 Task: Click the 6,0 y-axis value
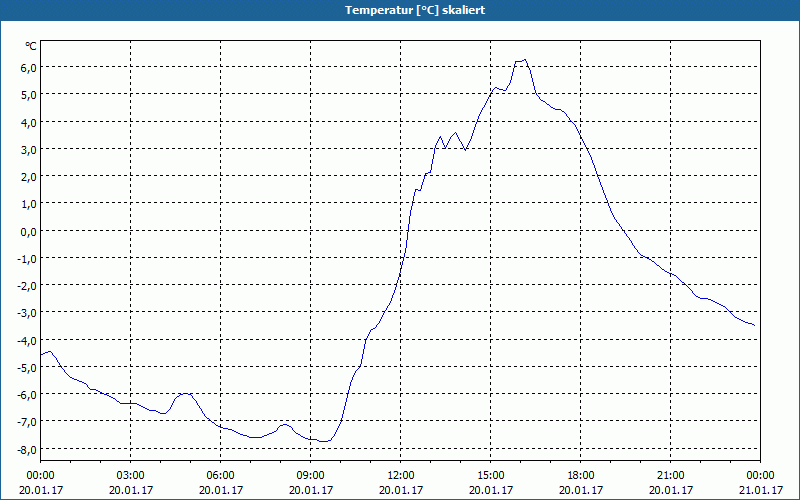pos(29,67)
